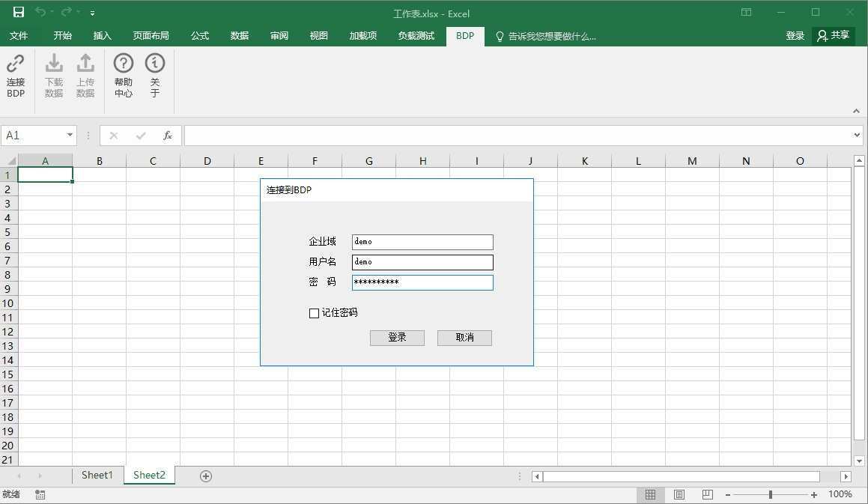Click the horizontal scrollbar right arrow

pos(846,476)
